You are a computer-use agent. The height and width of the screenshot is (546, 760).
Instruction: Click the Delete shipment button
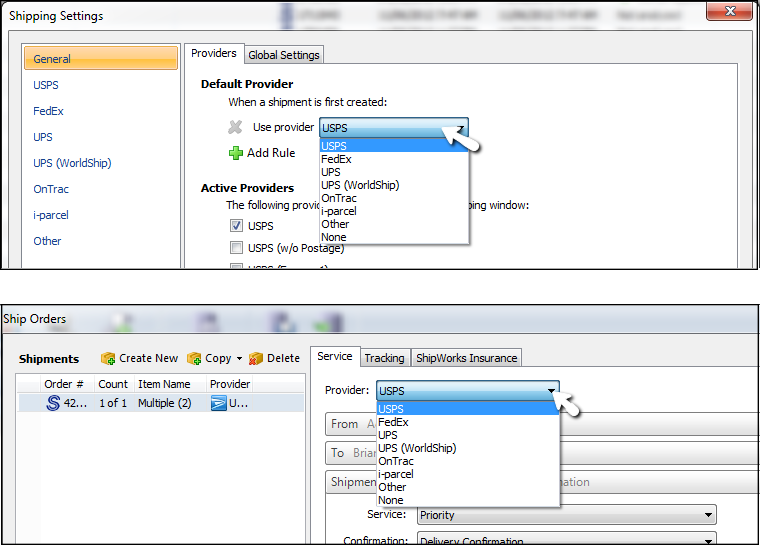pos(274,358)
